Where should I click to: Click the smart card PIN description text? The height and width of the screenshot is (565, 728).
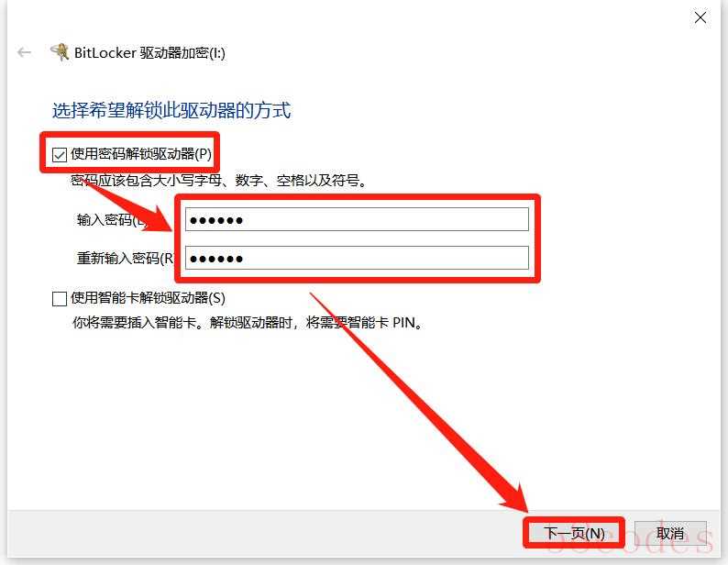click(248, 323)
